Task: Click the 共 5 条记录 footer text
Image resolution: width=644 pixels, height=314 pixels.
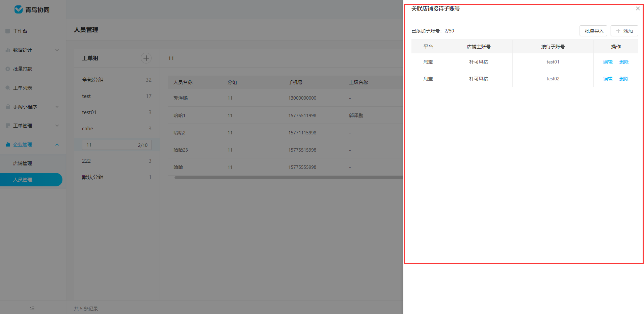Action: 86,309
